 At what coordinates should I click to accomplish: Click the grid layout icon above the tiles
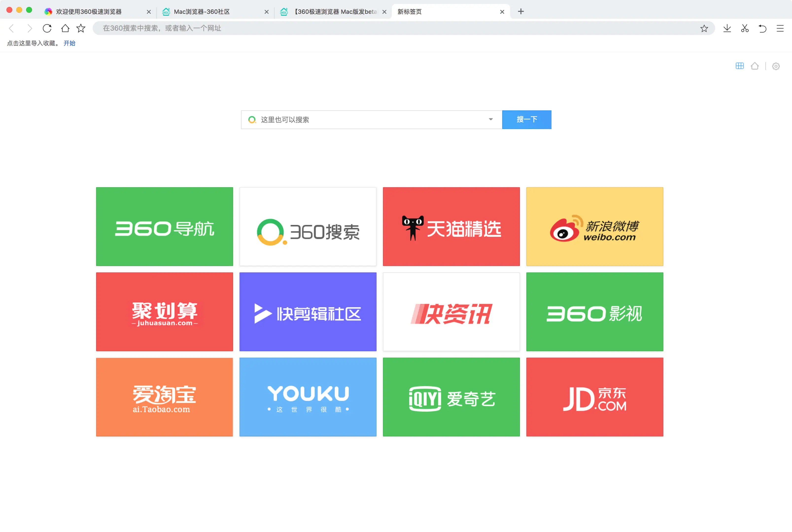coord(740,66)
